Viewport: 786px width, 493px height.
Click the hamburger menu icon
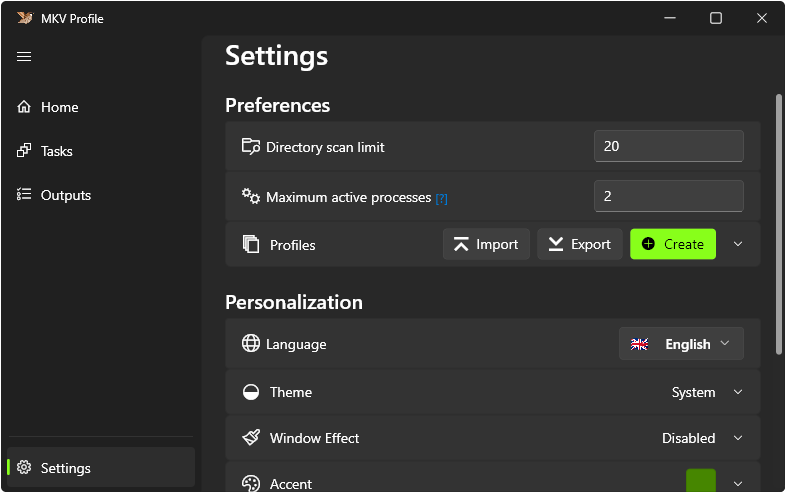(x=24, y=57)
